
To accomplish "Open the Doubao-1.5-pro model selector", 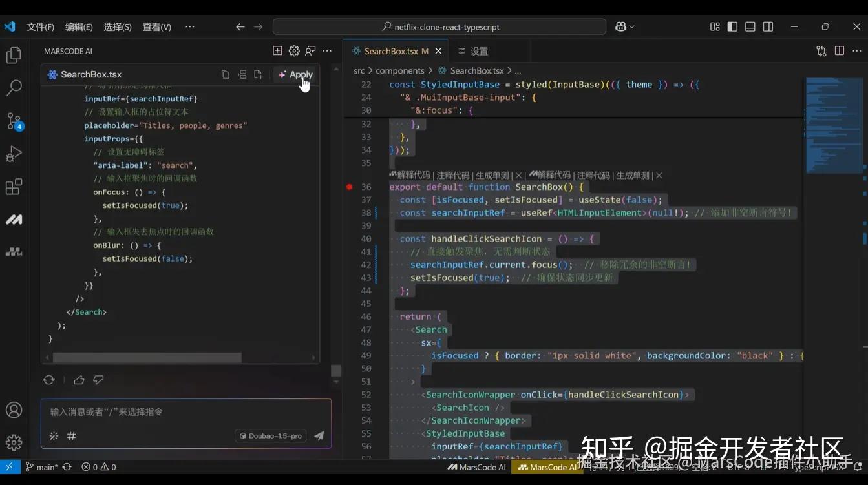I will point(271,436).
